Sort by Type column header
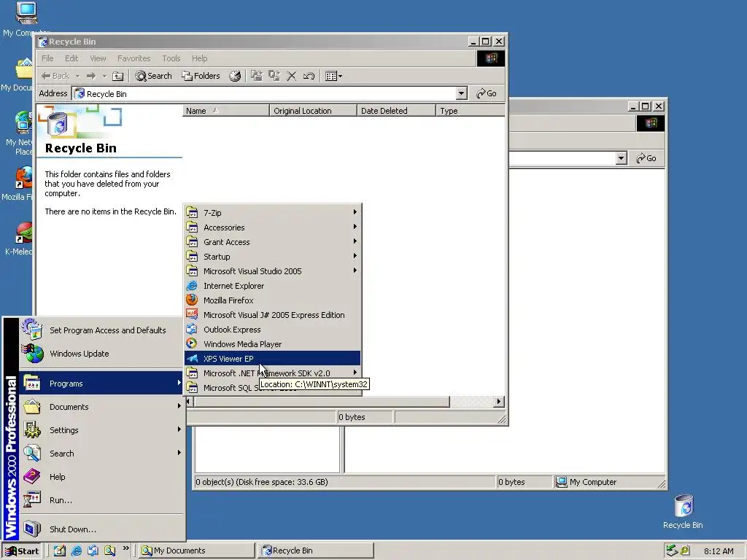This screenshot has height=560, width=747. pyautogui.click(x=471, y=111)
